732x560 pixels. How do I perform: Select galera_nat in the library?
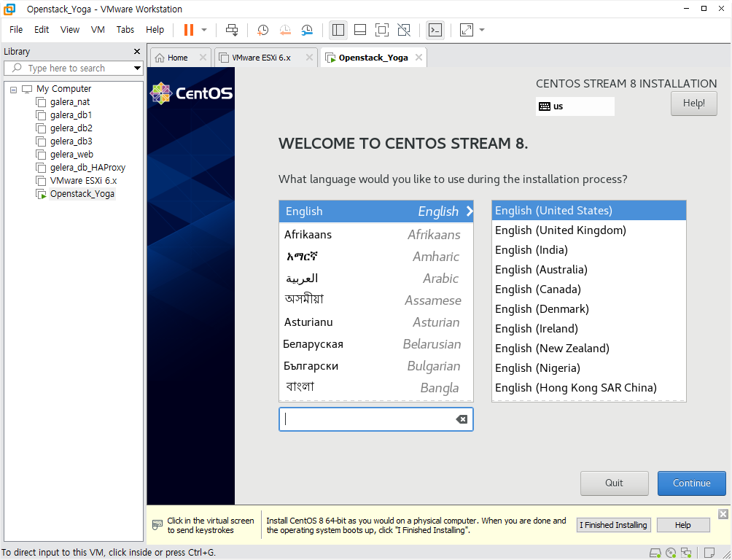[x=69, y=102]
